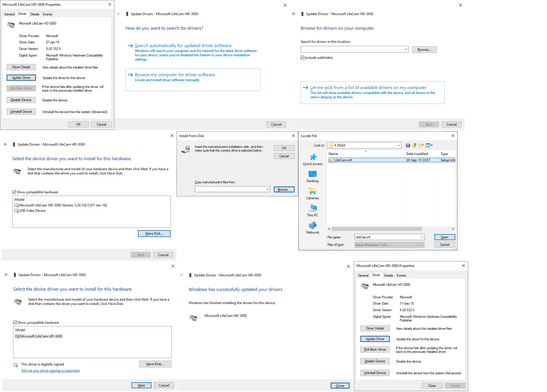
Task: Select Desktop in the Locate File sidebar
Action: click(x=313, y=177)
